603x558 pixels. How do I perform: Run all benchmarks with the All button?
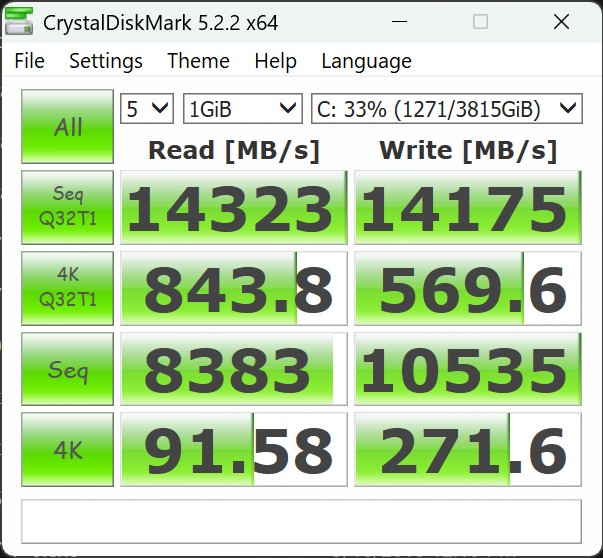coord(67,127)
